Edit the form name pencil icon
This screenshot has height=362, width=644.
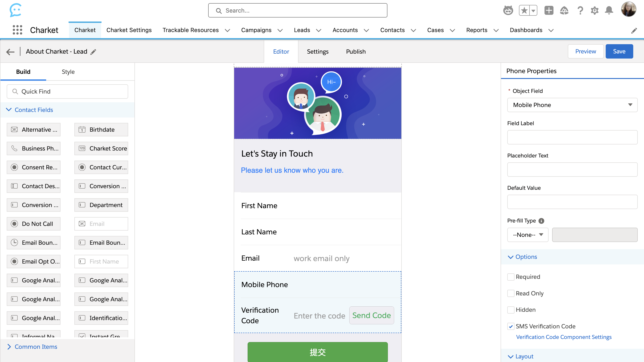click(93, 52)
